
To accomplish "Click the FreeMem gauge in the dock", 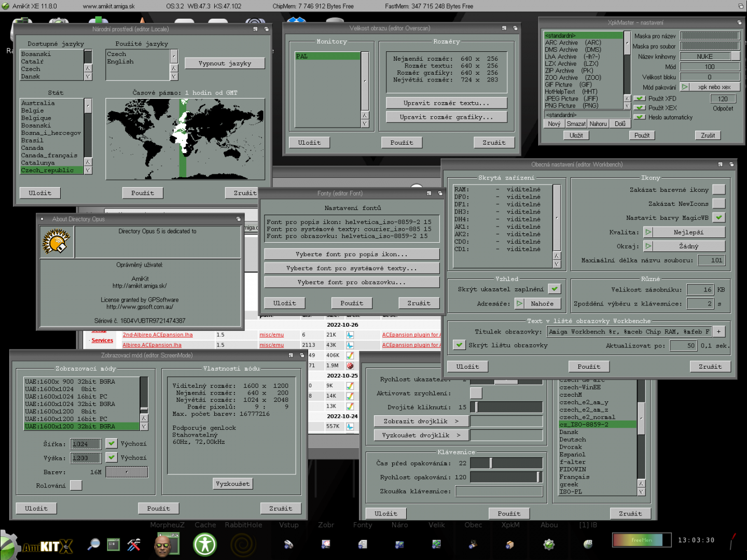I will [x=642, y=540].
